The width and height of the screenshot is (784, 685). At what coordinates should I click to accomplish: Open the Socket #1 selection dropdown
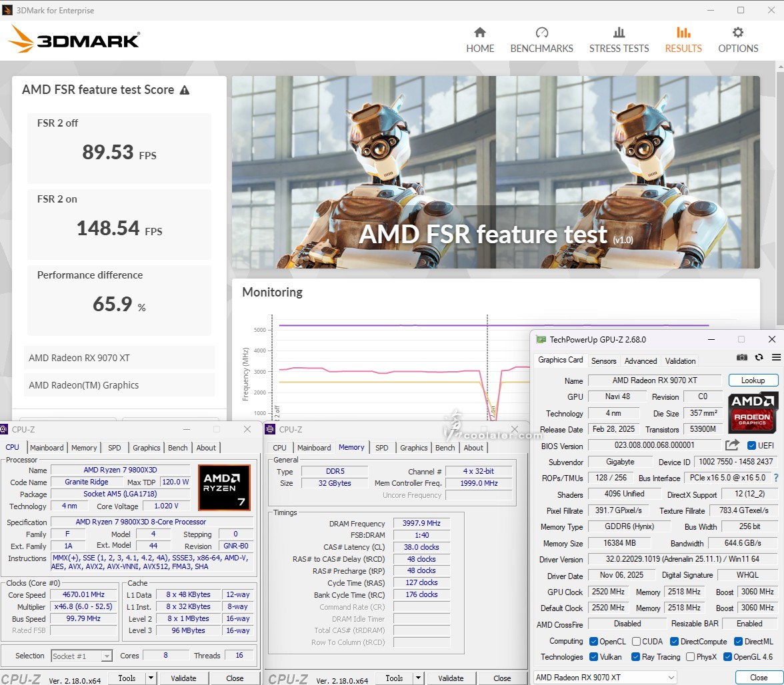tap(82, 656)
